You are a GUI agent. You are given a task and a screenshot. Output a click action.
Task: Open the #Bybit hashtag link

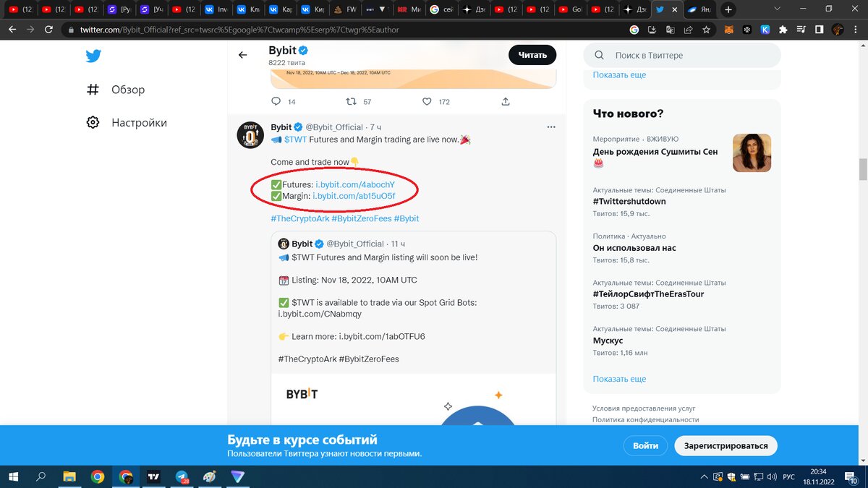point(408,218)
